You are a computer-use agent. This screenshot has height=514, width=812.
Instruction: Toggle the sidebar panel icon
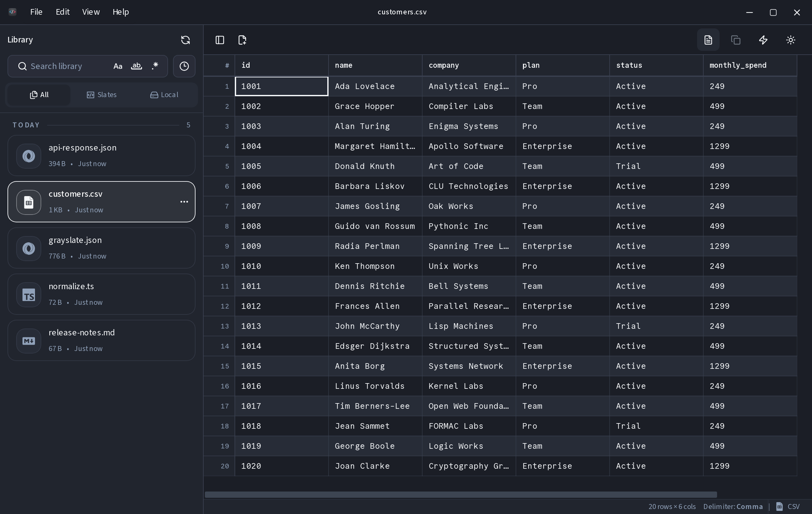click(x=220, y=40)
